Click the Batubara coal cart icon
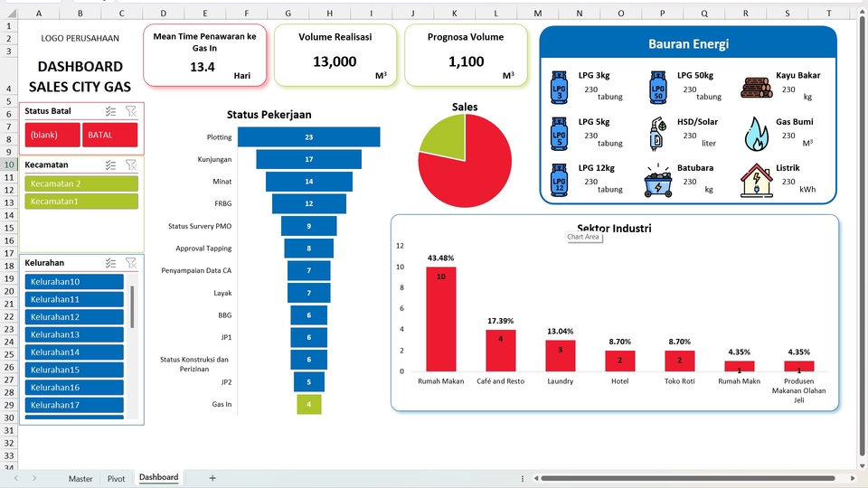The image size is (868, 488). point(658,181)
